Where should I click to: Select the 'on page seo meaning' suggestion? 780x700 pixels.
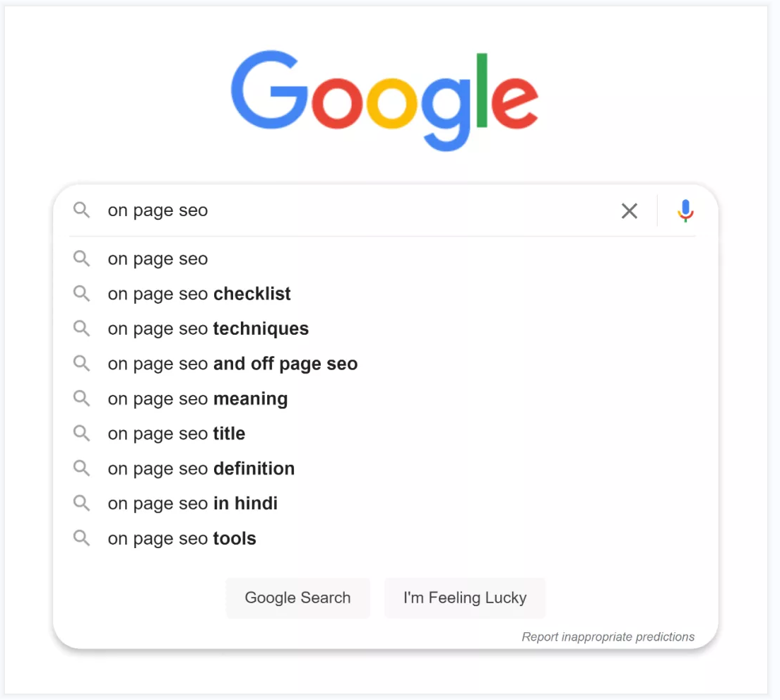tap(197, 398)
